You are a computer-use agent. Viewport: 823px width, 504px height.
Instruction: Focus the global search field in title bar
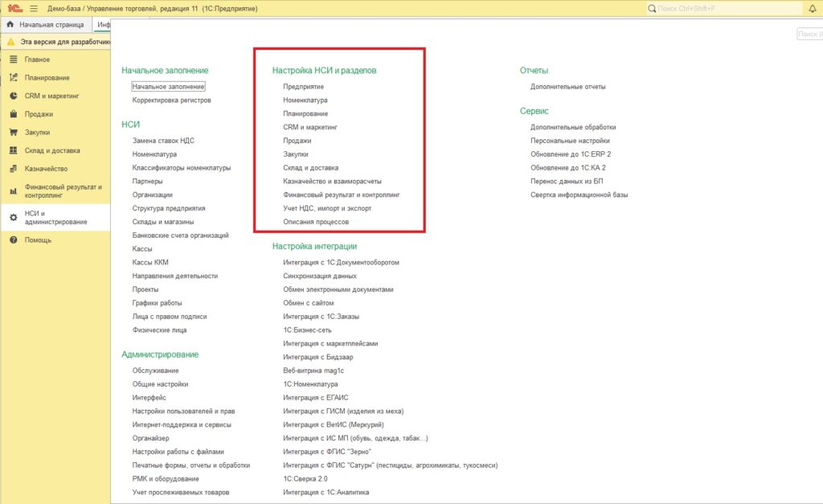click(x=724, y=8)
